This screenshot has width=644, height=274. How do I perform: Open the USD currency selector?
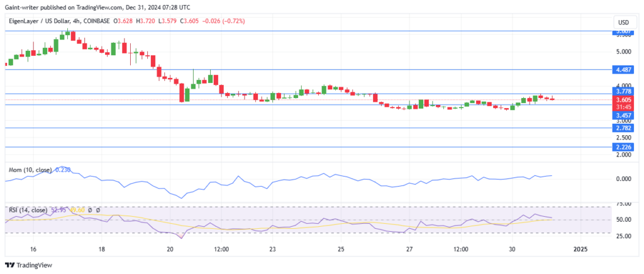coord(622,22)
